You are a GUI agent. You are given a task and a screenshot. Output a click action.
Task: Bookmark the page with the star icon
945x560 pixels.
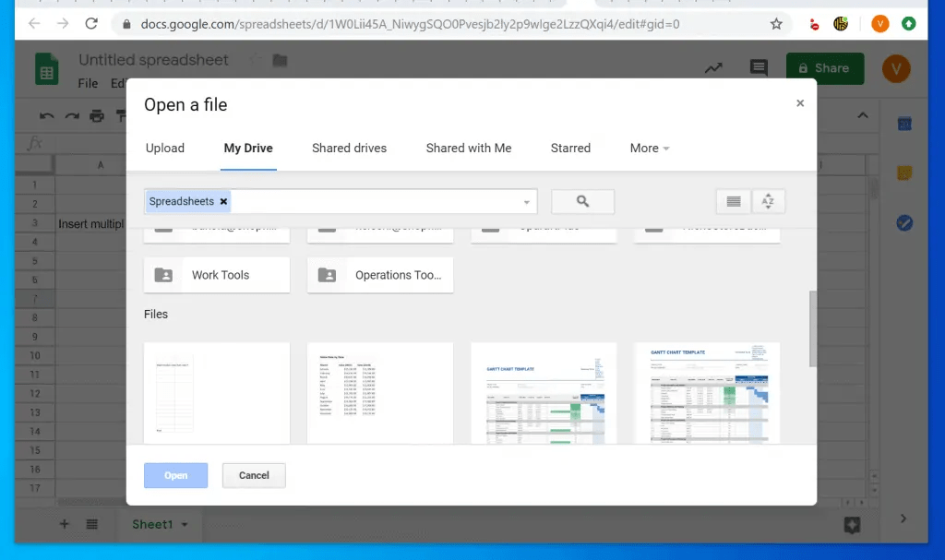point(776,24)
